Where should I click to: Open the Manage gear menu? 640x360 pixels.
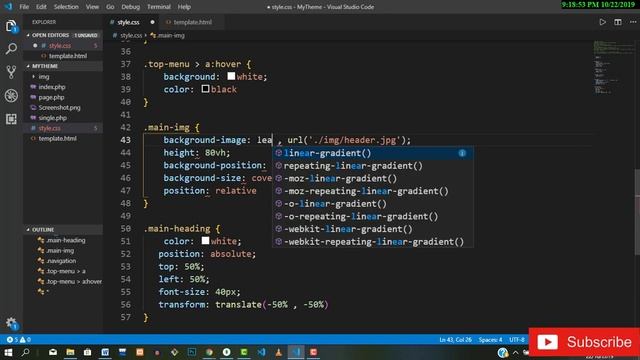pos(11,323)
